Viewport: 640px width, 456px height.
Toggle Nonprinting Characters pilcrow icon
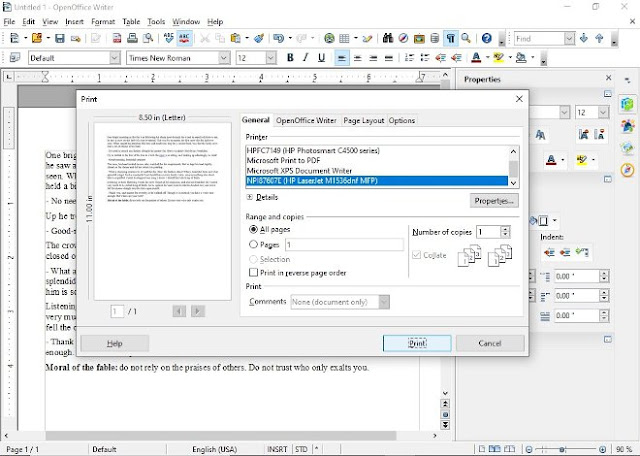pos(450,39)
